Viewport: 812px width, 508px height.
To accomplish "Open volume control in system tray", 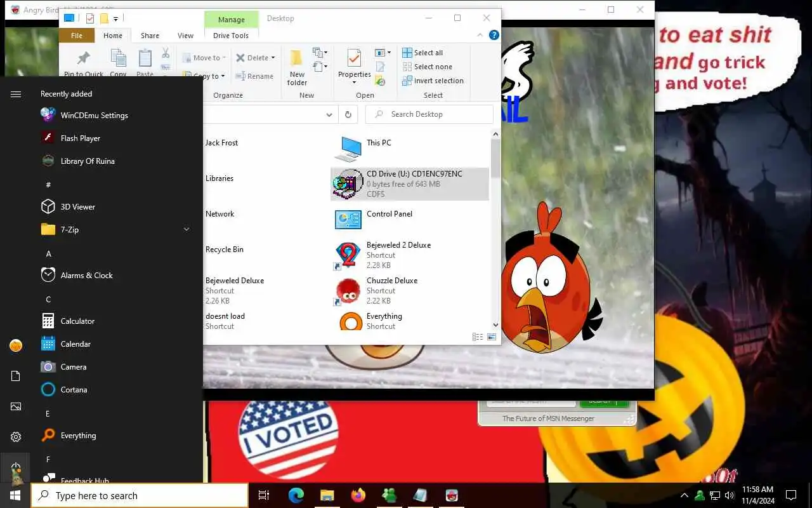I will pyautogui.click(x=730, y=495).
